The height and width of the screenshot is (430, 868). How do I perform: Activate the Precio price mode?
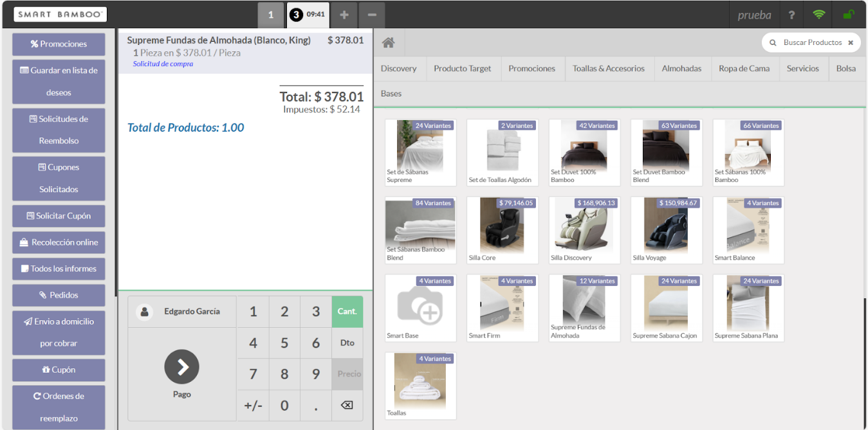[x=347, y=374]
